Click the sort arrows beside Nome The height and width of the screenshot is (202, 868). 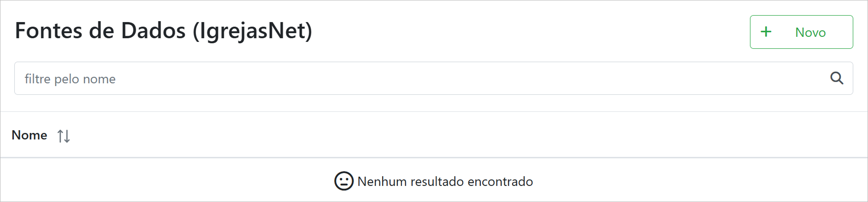click(x=64, y=136)
